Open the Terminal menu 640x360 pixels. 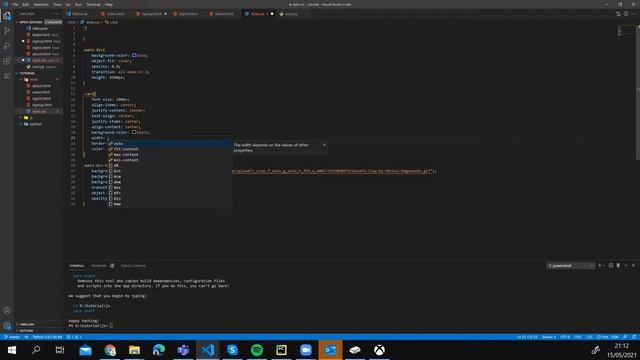pos(93,4)
